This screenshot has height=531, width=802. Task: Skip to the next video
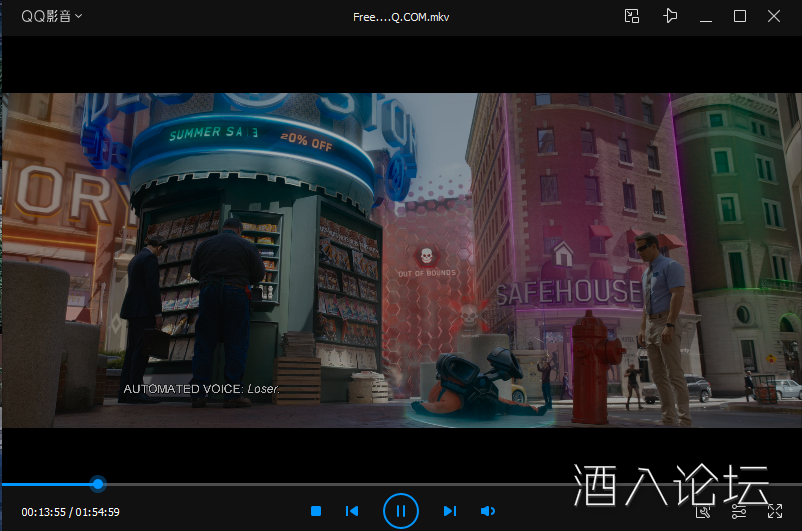pos(450,511)
